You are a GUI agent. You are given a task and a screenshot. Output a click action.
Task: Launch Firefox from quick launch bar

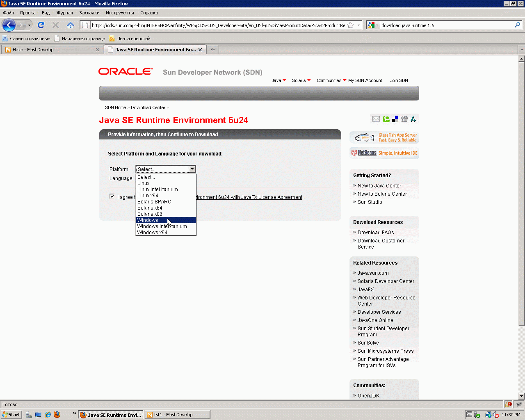57,415
